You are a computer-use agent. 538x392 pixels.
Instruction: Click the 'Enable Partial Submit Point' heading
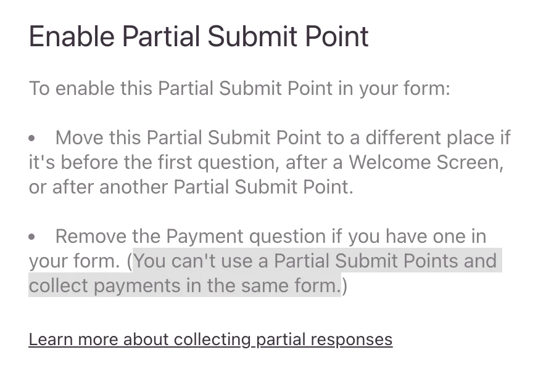tap(199, 36)
